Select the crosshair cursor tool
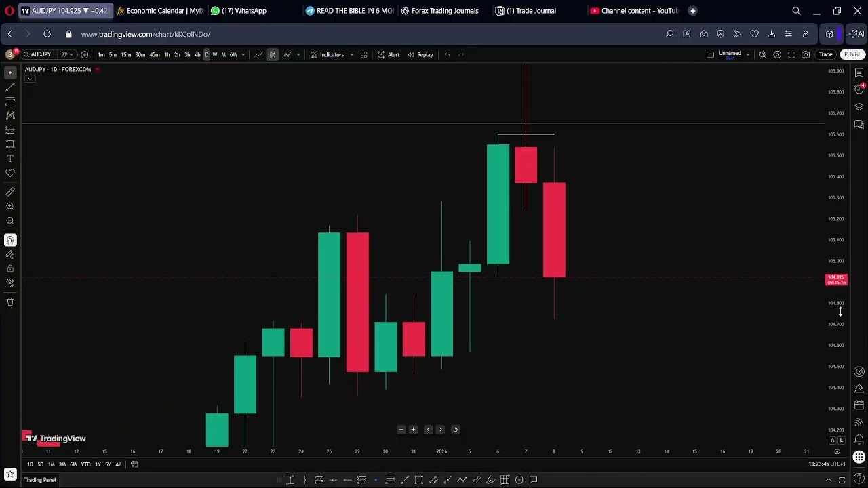 tap(10, 73)
